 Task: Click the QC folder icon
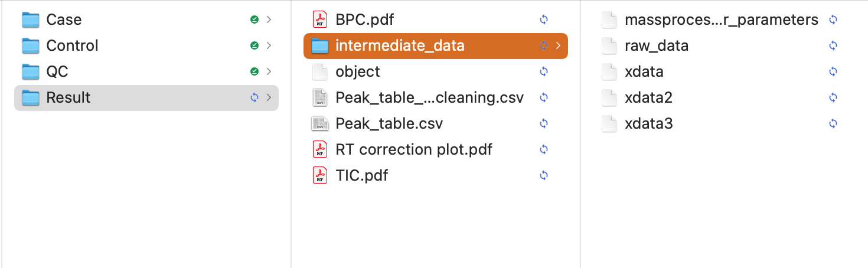point(30,71)
